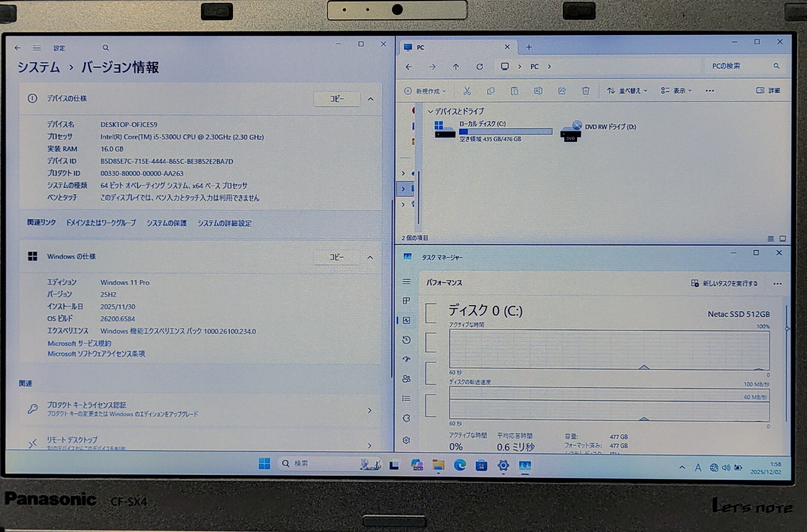Click the Delete trash icon in Explorer
807x532 pixels.
[585, 91]
